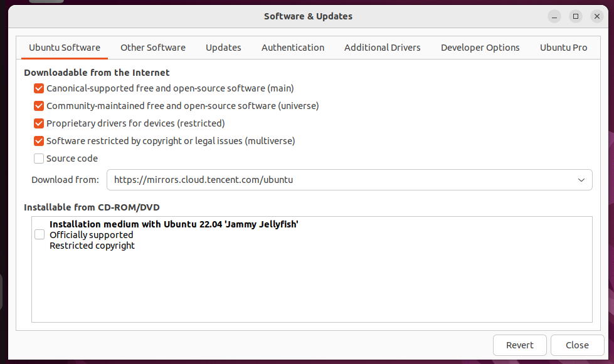Open the Additional Drivers tab
This screenshot has width=614, height=364.
[x=382, y=48]
